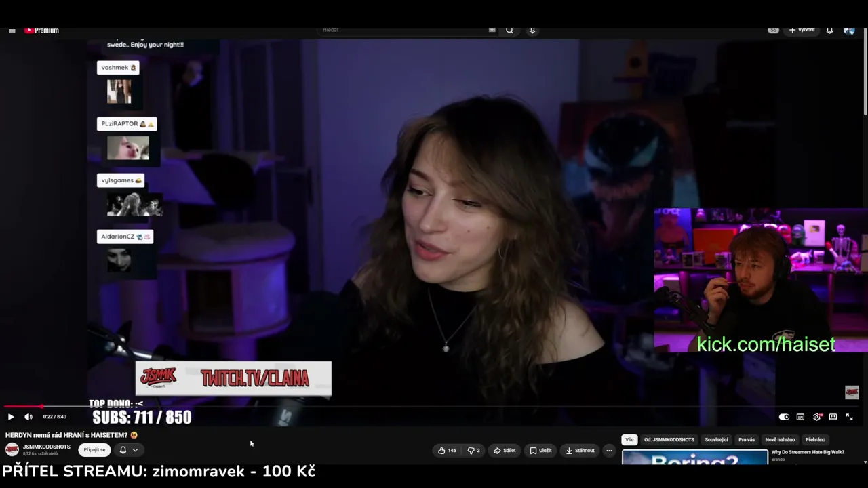Screen dimensions: 868x488
Task: Open JSMMKODDSHOTS channel name link
Action: [x=47, y=447]
